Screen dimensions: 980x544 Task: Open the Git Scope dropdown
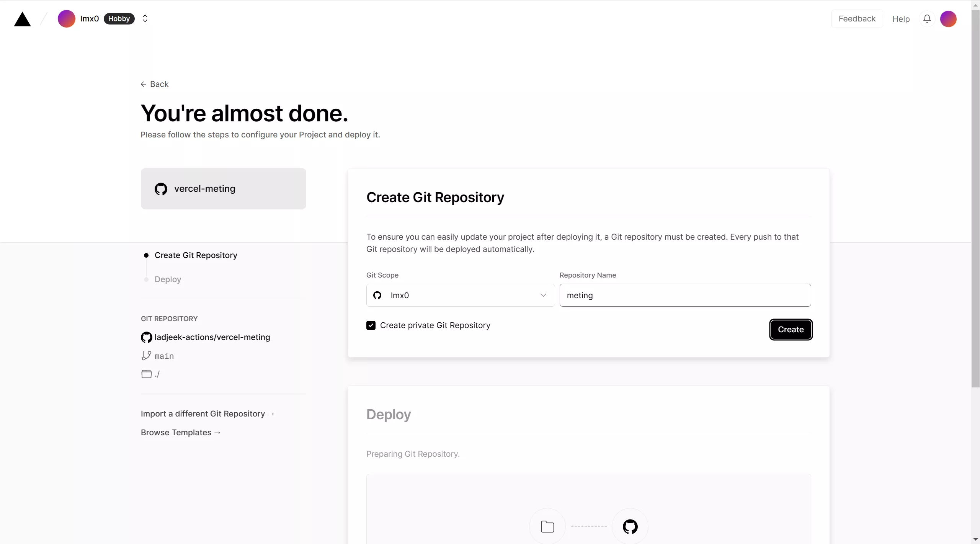(460, 295)
